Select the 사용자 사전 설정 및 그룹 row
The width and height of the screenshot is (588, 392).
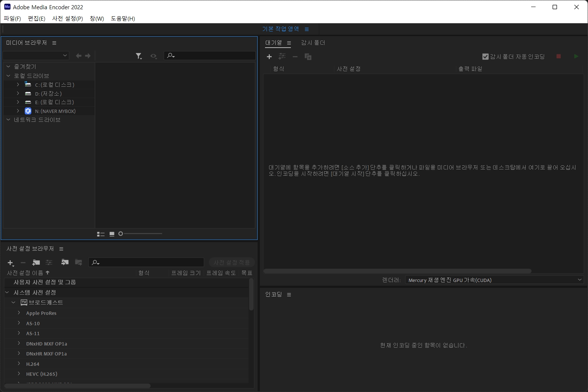[126, 282]
